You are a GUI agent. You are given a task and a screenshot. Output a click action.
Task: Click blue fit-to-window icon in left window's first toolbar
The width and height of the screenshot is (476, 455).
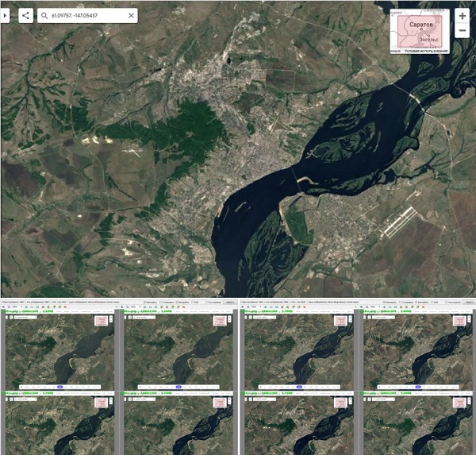point(26,307)
